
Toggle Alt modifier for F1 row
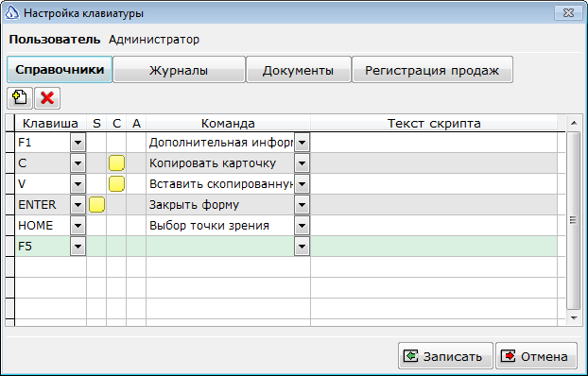[136, 143]
